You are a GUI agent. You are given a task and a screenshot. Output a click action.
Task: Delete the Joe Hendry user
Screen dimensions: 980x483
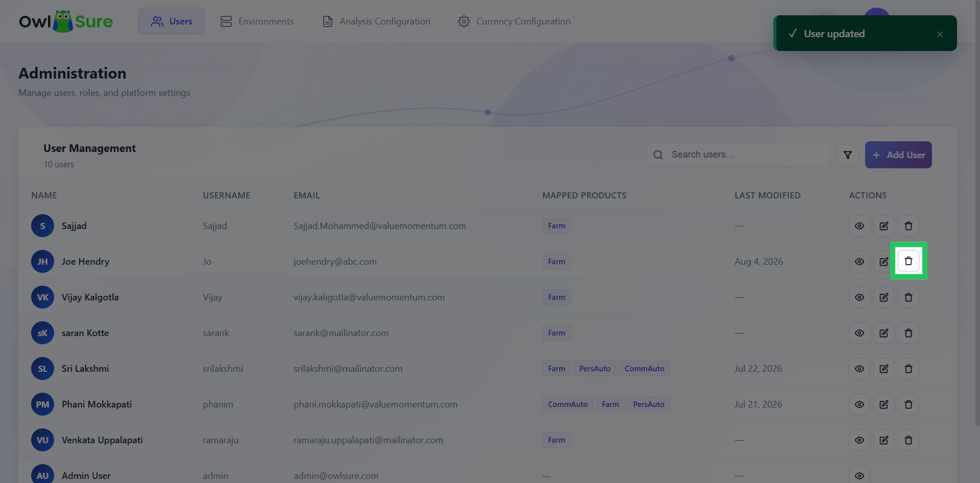point(909,261)
